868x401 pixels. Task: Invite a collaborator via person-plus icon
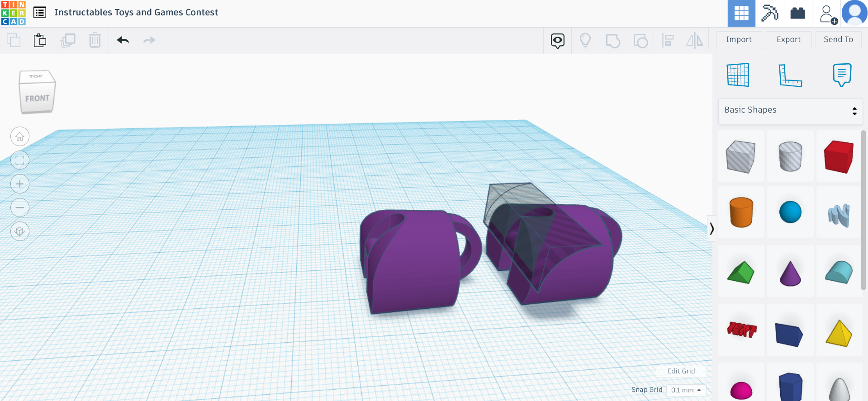pos(828,14)
